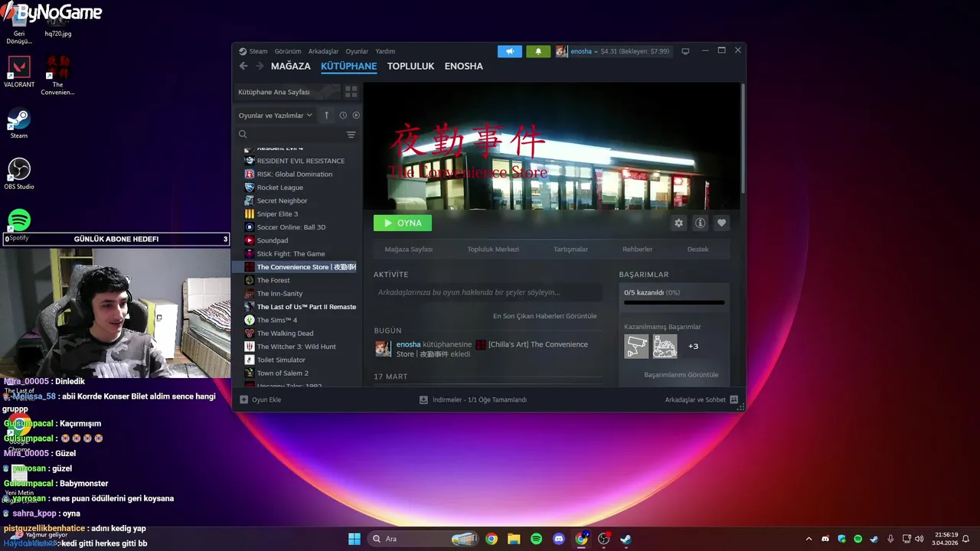Open Steam notifications bell

(538, 51)
